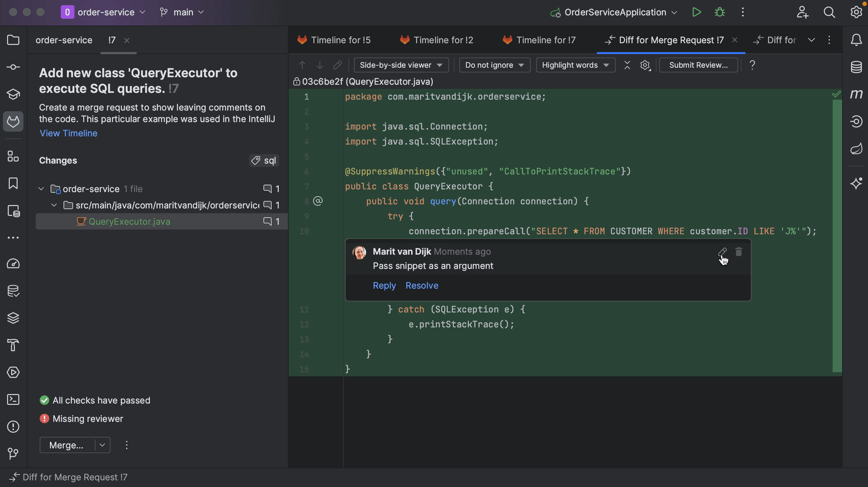The width and height of the screenshot is (868, 487).
Task: Open the Terminal tool window
Action: (x=13, y=400)
